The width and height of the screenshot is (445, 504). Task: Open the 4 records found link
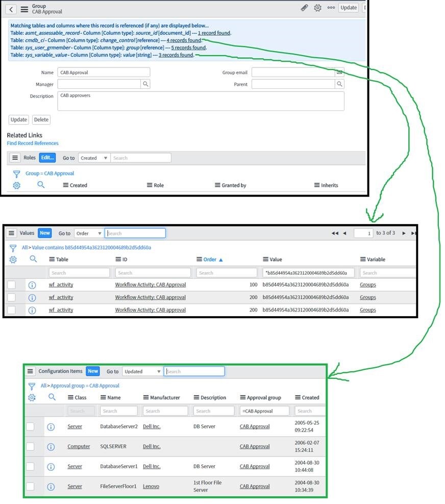pos(184,40)
